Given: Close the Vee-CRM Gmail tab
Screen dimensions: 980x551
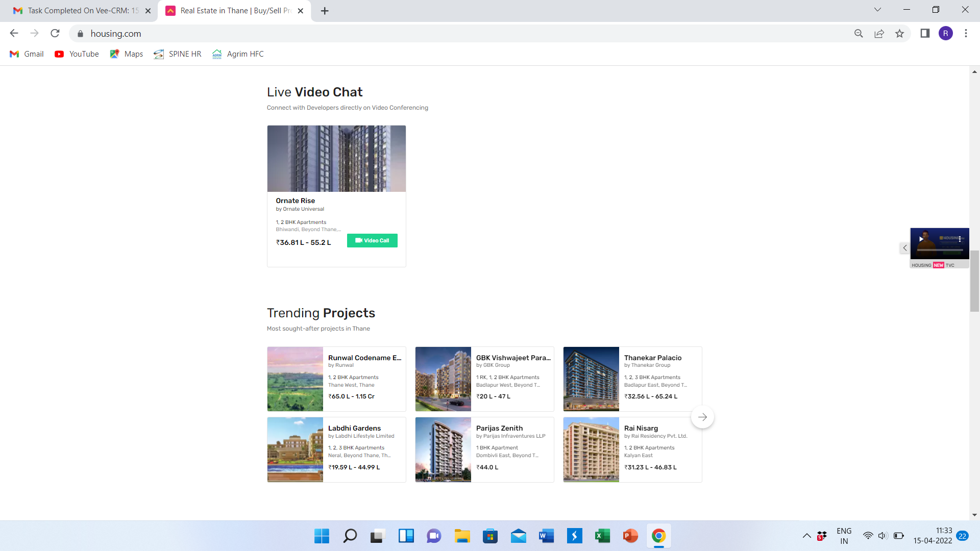Looking at the screenshot, I should click(x=148, y=11).
